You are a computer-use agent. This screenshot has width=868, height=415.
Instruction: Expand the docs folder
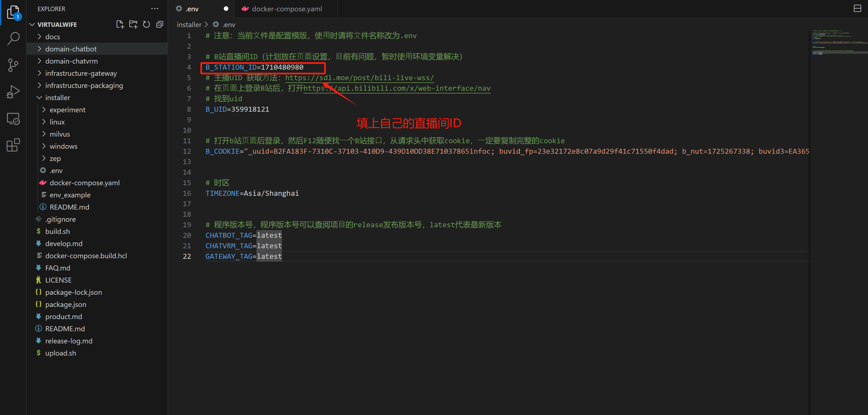pyautogui.click(x=40, y=36)
